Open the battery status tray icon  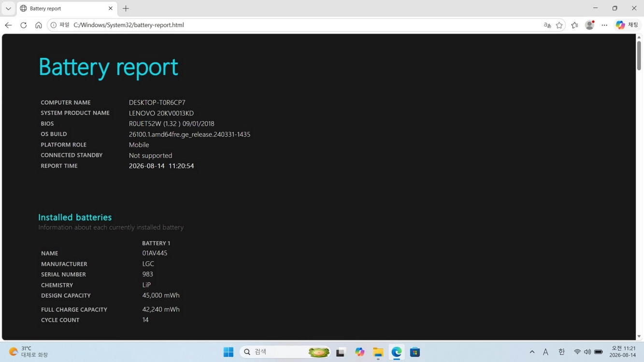(x=599, y=352)
